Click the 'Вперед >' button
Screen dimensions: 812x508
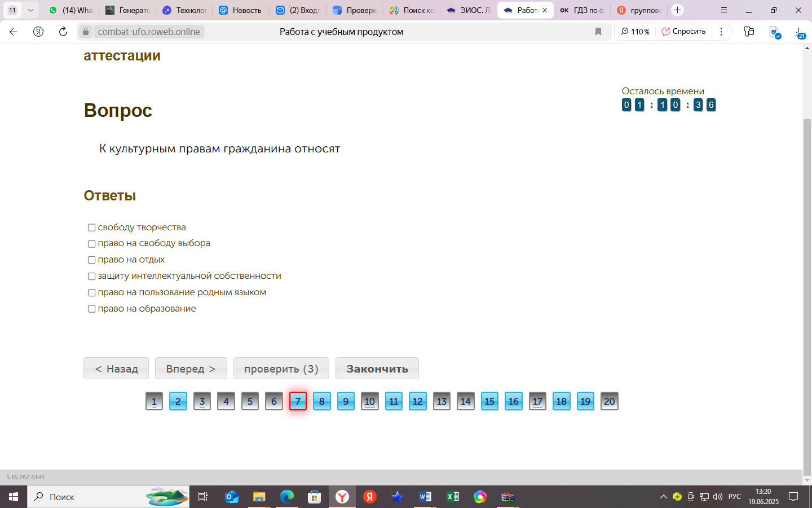tap(191, 369)
